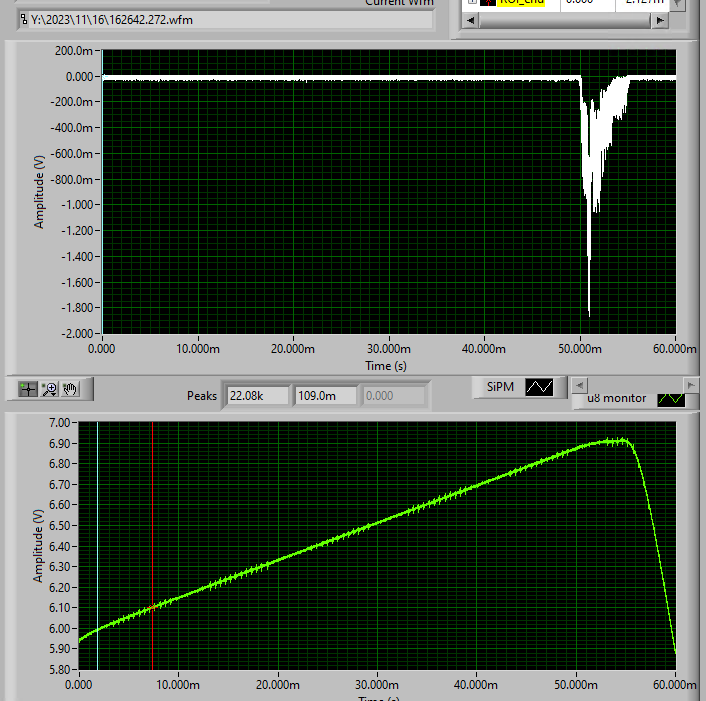
Task: Click the waveform file path field
Action: point(231,20)
